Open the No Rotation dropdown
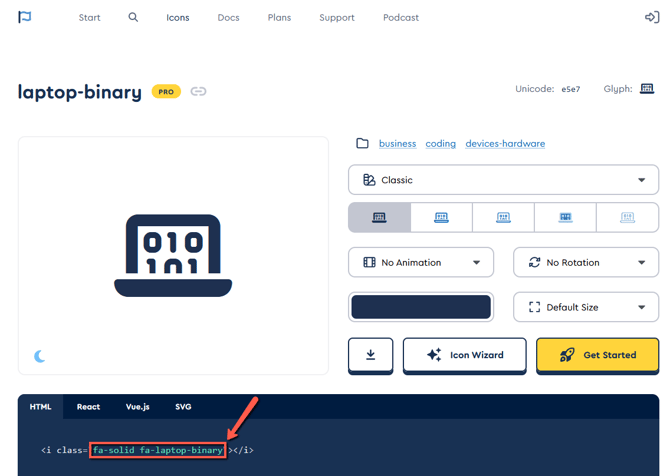670x476 pixels. coord(586,262)
